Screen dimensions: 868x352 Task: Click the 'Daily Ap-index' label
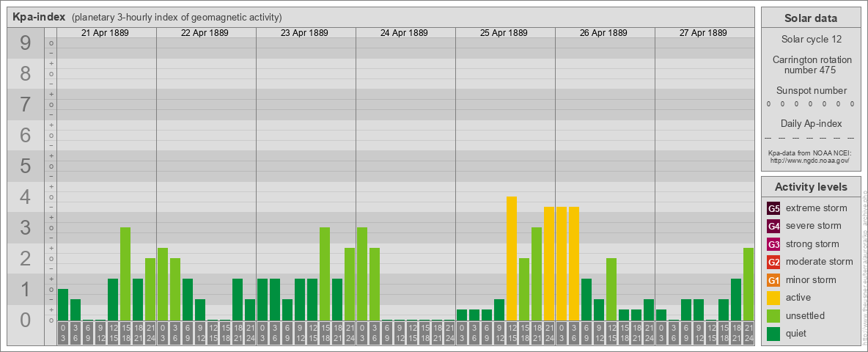click(811, 123)
